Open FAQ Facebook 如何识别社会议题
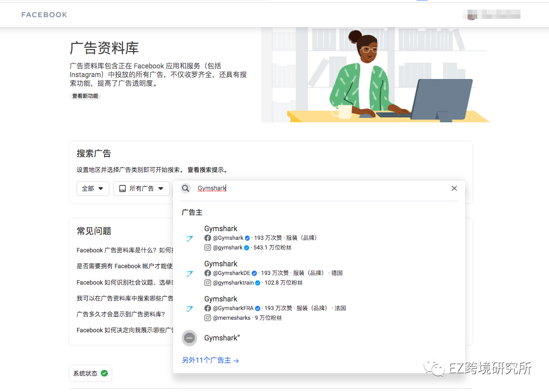 pyautogui.click(x=125, y=283)
